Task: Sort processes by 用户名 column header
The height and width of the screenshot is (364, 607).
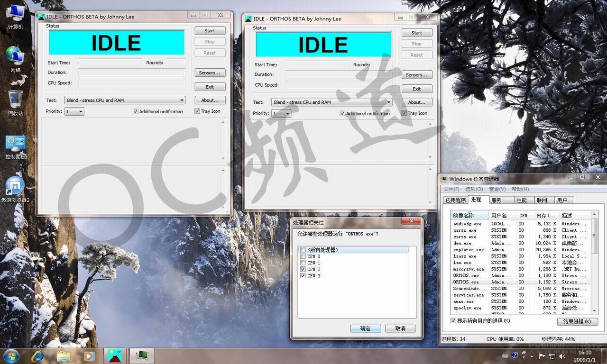Action: 502,215
